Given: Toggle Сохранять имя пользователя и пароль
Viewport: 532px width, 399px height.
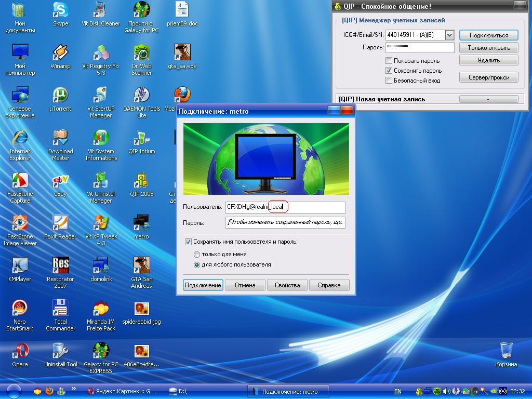Looking at the screenshot, I should tap(188, 242).
